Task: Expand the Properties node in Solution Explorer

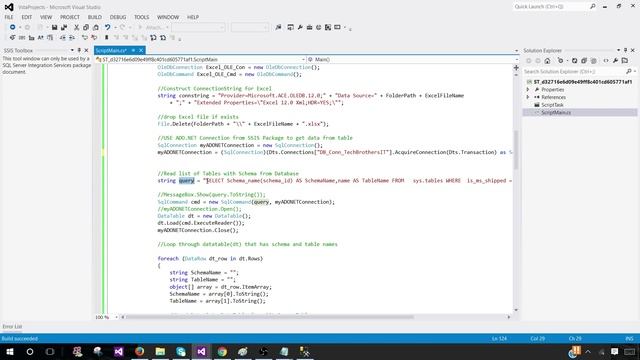Action: pyautogui.click(x=528, y=89)
